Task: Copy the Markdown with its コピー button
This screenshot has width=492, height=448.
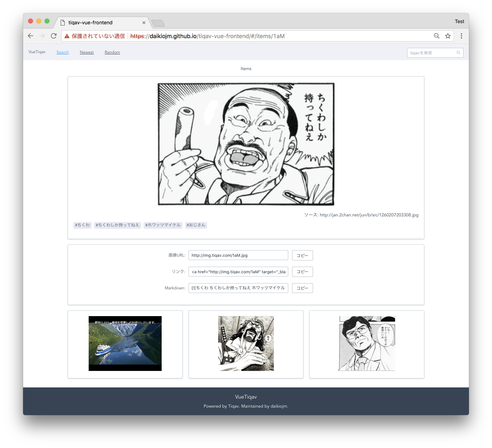Action: [302, 288]
